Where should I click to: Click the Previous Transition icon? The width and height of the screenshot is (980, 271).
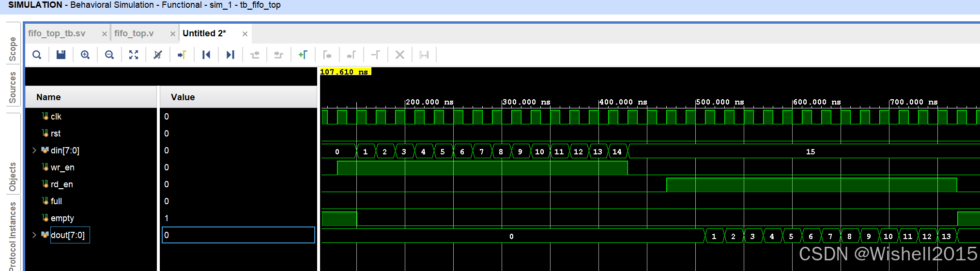pyautogui.click(x=255, y=55)
